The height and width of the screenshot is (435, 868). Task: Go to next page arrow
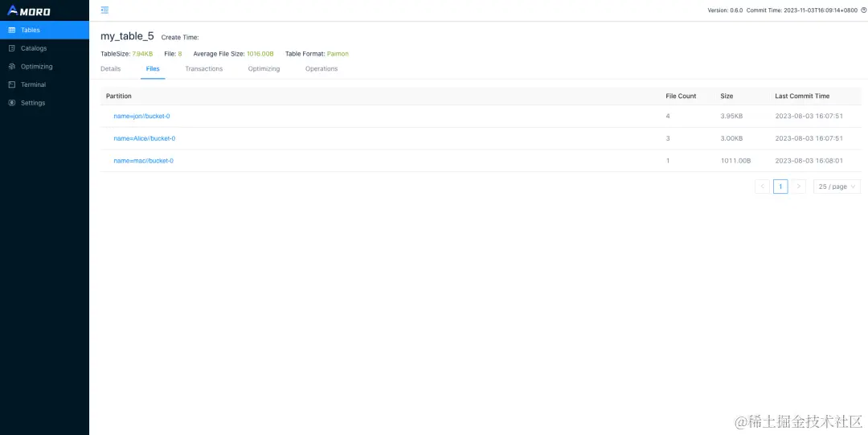798,187
